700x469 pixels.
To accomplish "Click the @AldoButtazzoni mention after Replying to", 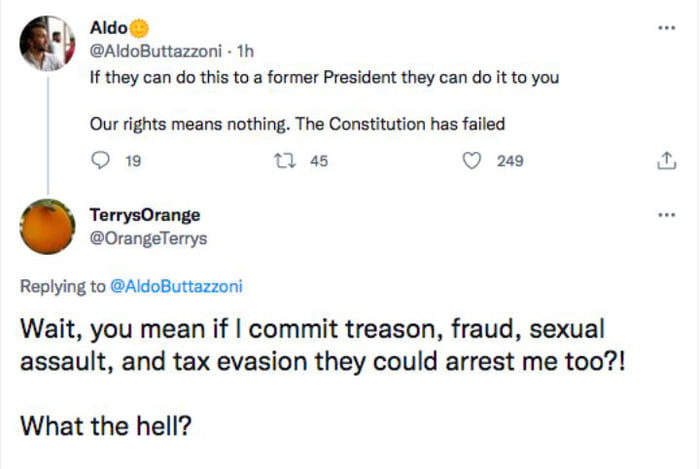I will click(176, 286).
